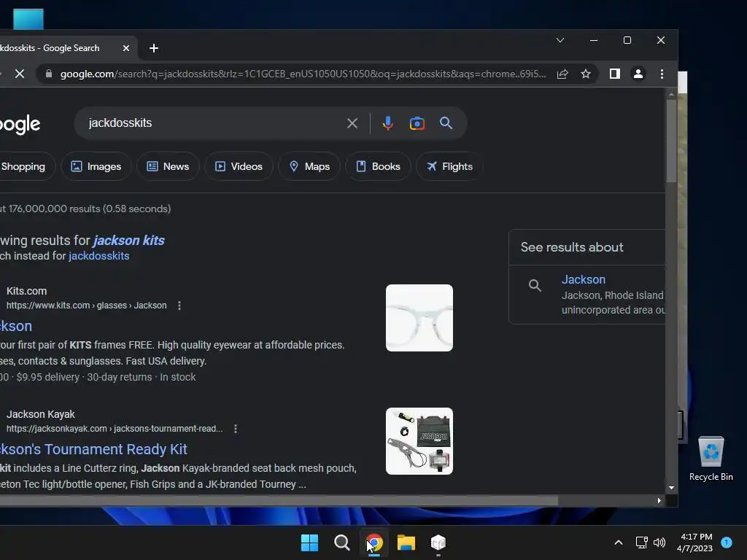This screenshot has width=747, height=560.
Task: Open File Explorer from taskbar
Action: pyautogui.click(x=406, y=542)
